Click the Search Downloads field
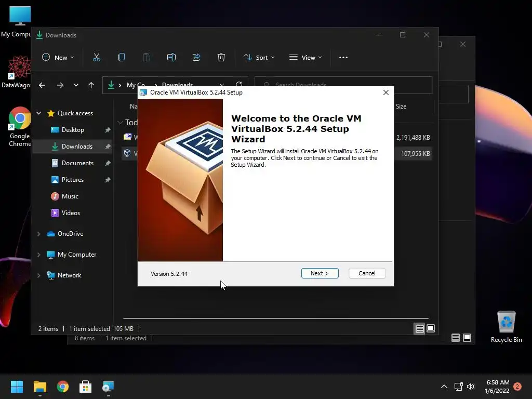The height and width of the screenshot is (399, 532). (343, 85)
